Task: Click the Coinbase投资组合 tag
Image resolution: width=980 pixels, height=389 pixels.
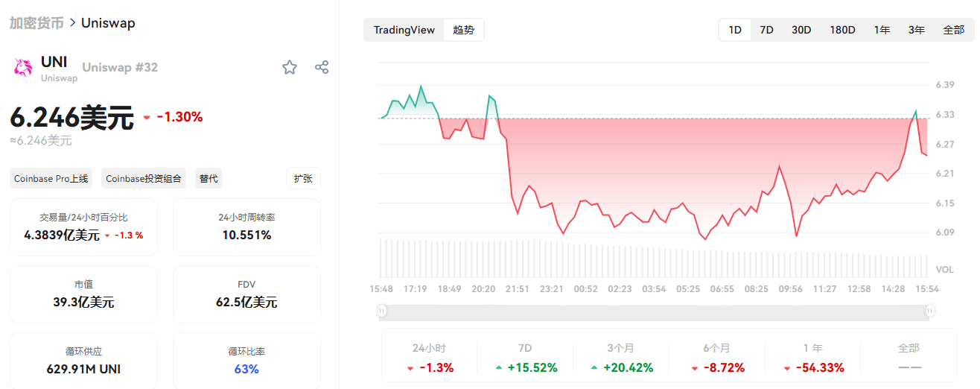Action: (144, 179)
